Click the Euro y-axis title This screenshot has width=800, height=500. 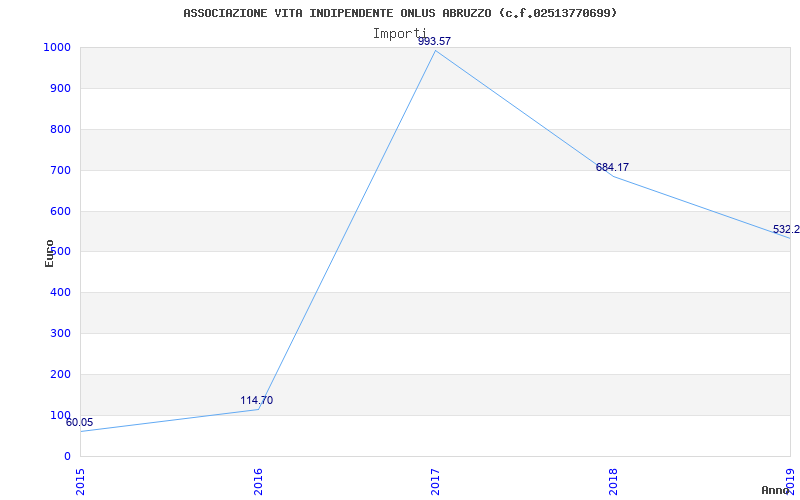coord(49,254)
